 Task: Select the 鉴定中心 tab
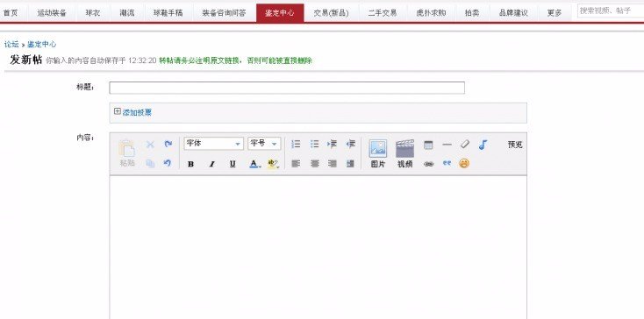280,13
